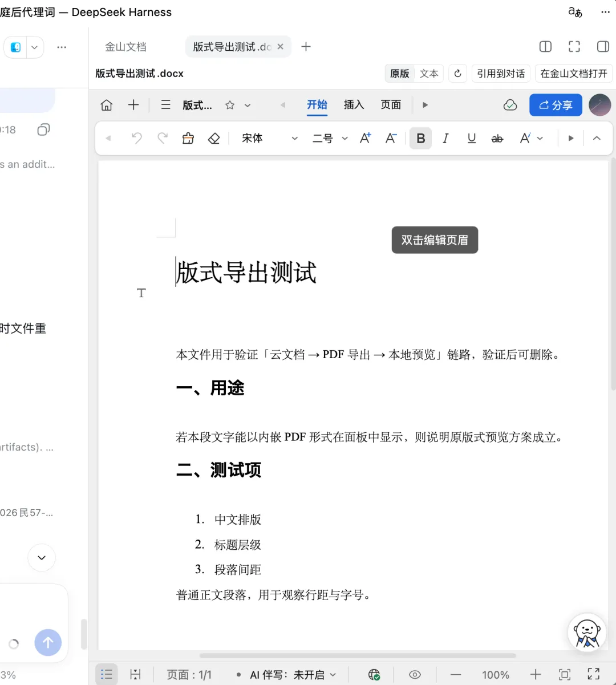Select the 文本 view mode
This screenshot has height=685, width=616.
coord(429,74)
